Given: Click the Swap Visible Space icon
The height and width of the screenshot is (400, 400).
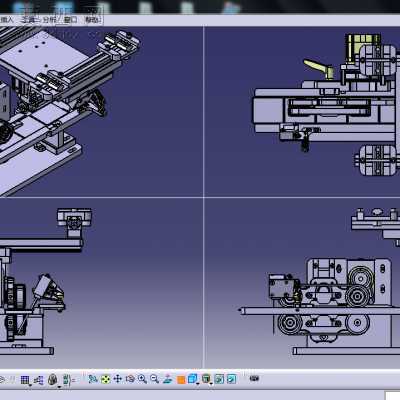Looking at the screenshot, I should pyautogui.click(x=232, y=379).
